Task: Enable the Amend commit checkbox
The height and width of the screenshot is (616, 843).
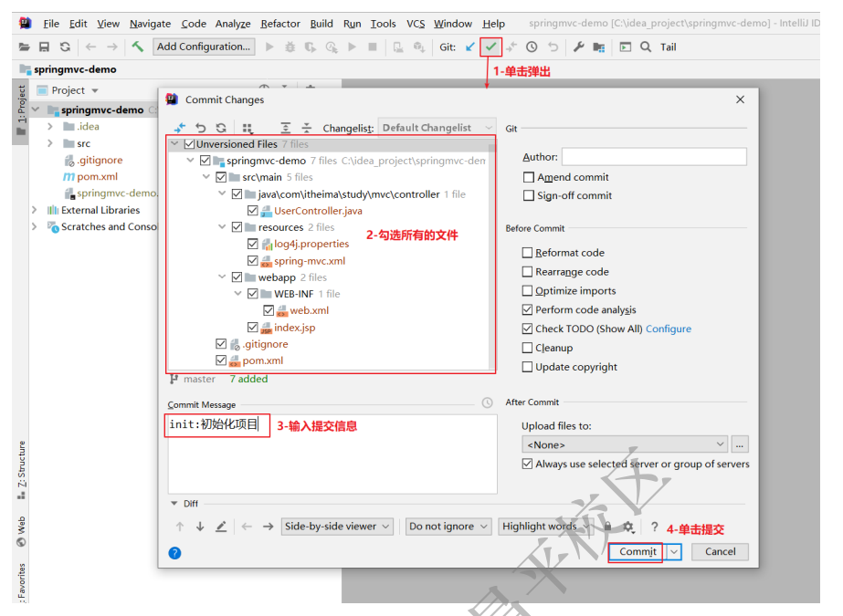Action: [529, 177]
